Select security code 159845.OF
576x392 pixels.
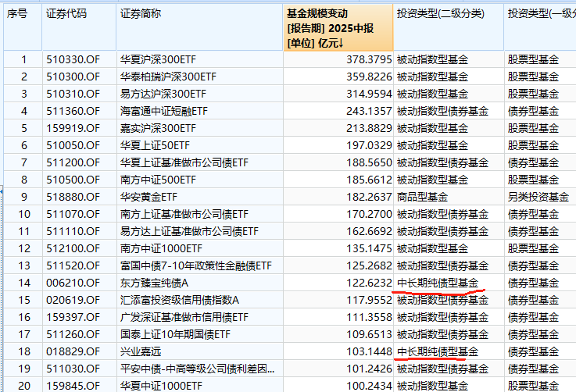click(73, 386)
